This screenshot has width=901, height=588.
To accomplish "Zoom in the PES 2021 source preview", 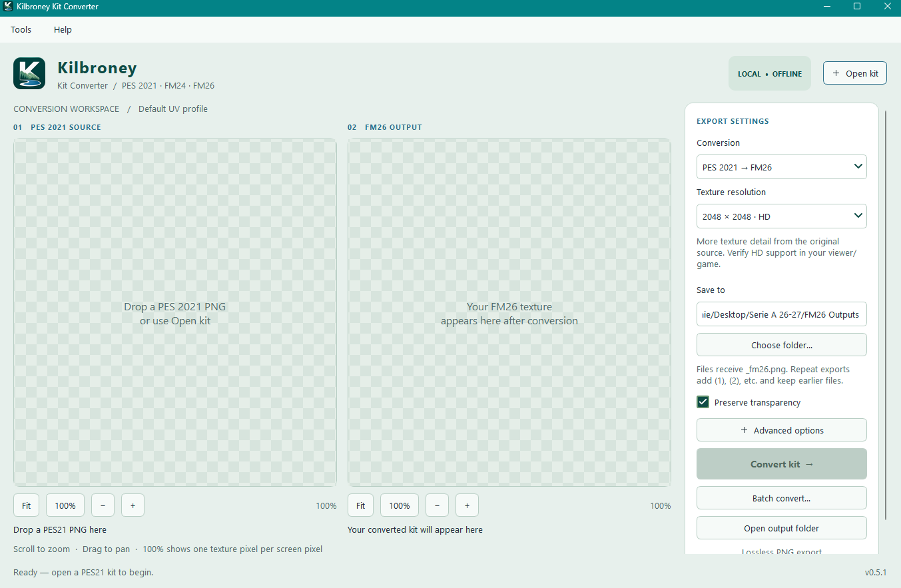I will click(133, 505).
